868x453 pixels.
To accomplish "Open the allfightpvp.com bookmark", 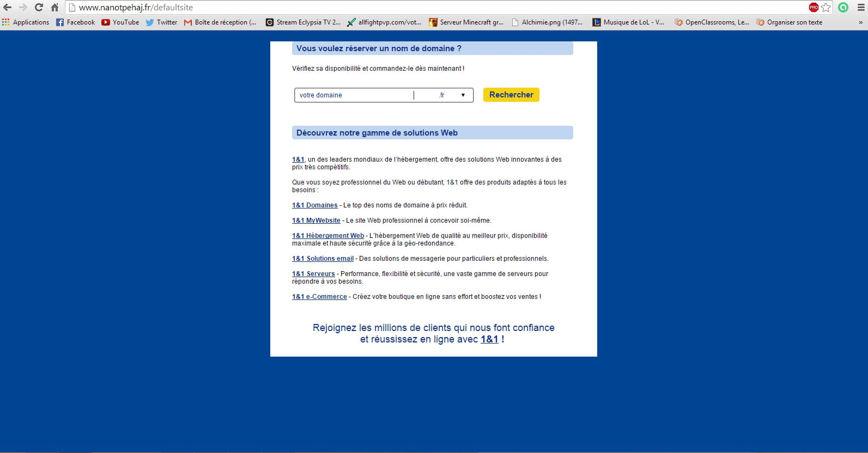I will (x=384, y=22).
